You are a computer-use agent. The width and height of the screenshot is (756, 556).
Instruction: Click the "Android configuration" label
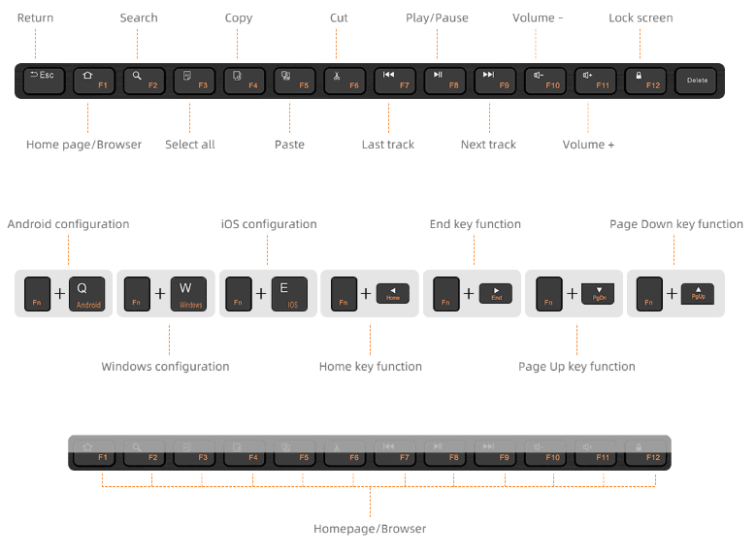[x=68, y=224]
